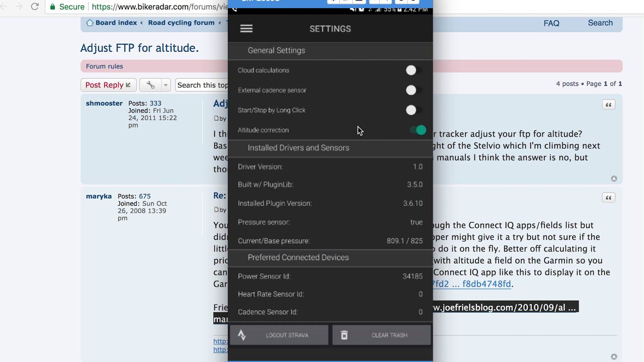644x362 pixels.
Task: Tap the Cadence Sensor Id row label
Action: coord(268,312)
